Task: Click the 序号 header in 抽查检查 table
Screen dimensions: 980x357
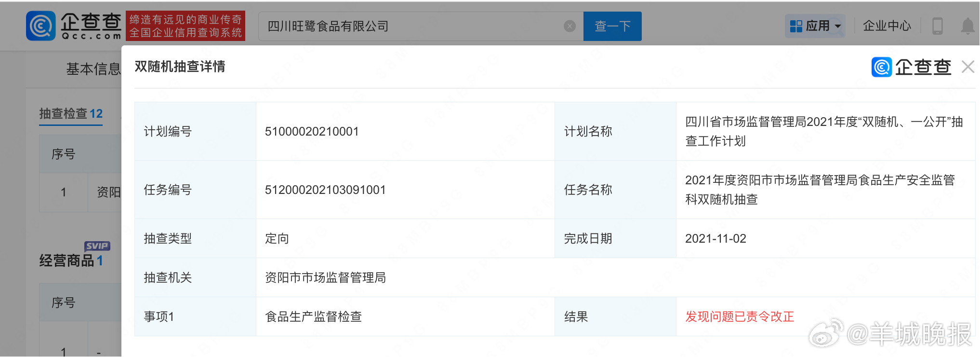Action: [x=64, y=154]
